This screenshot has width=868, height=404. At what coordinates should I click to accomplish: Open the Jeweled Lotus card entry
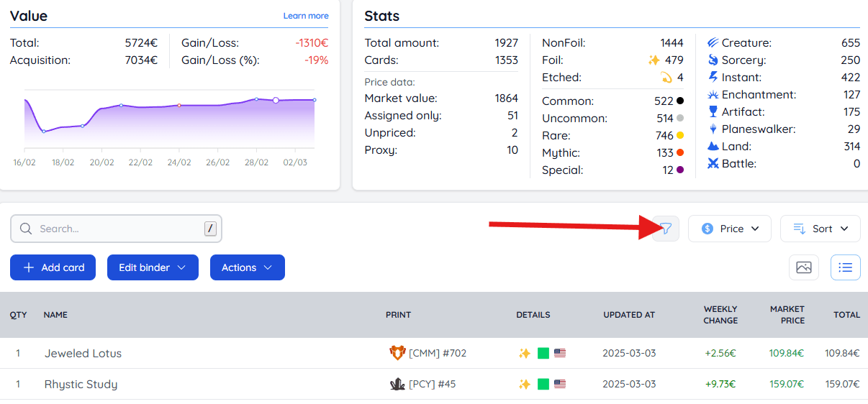click(x=83, y=353)
